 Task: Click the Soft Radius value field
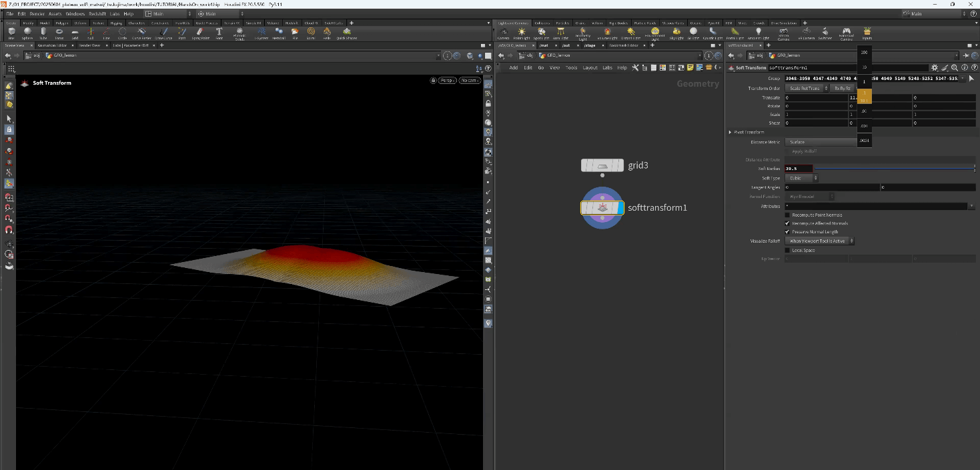pyautogui.click(x=799, y=169)
